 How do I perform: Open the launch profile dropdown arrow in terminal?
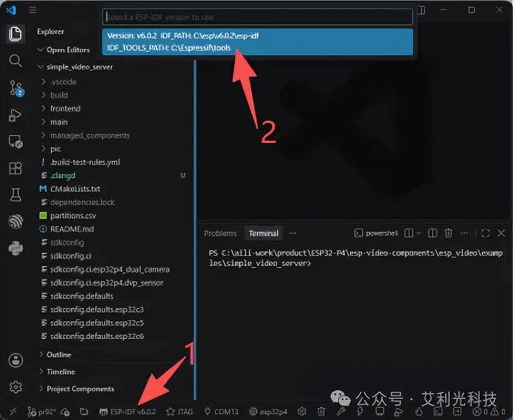tap(419, 233)
